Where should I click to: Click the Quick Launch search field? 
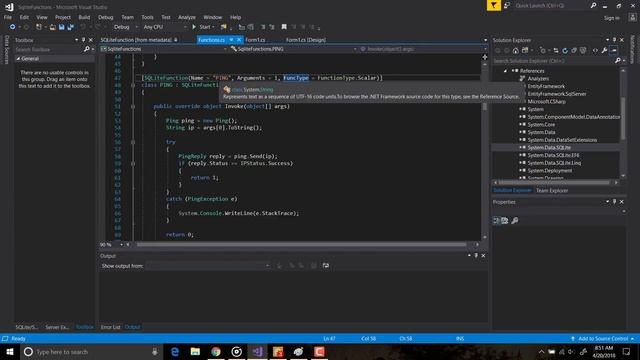click(x=551, y=6)
